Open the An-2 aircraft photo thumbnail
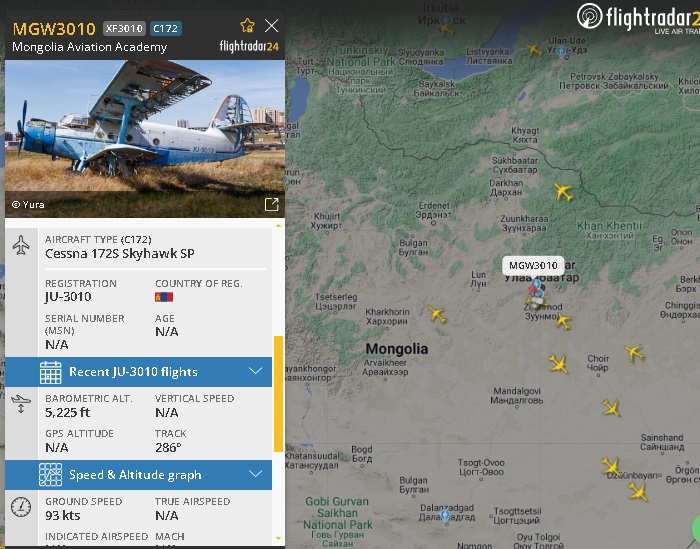The image size is (700, 549). [x=145, y=139]
